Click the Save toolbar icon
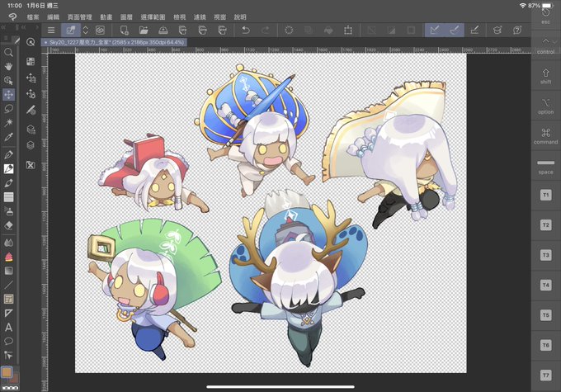This screenshot has height=392, width=561. 163,30
